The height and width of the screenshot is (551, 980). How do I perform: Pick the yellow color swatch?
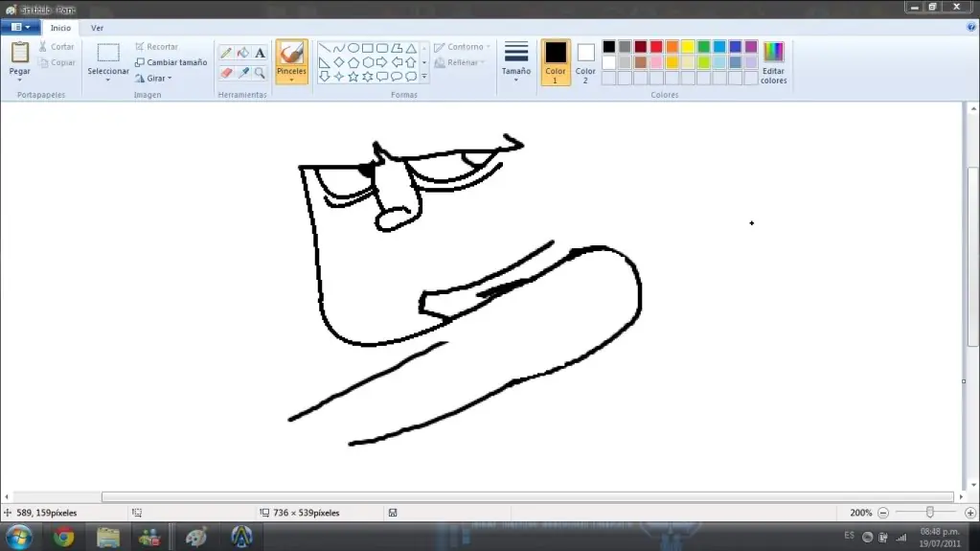[x=688, y=47]
